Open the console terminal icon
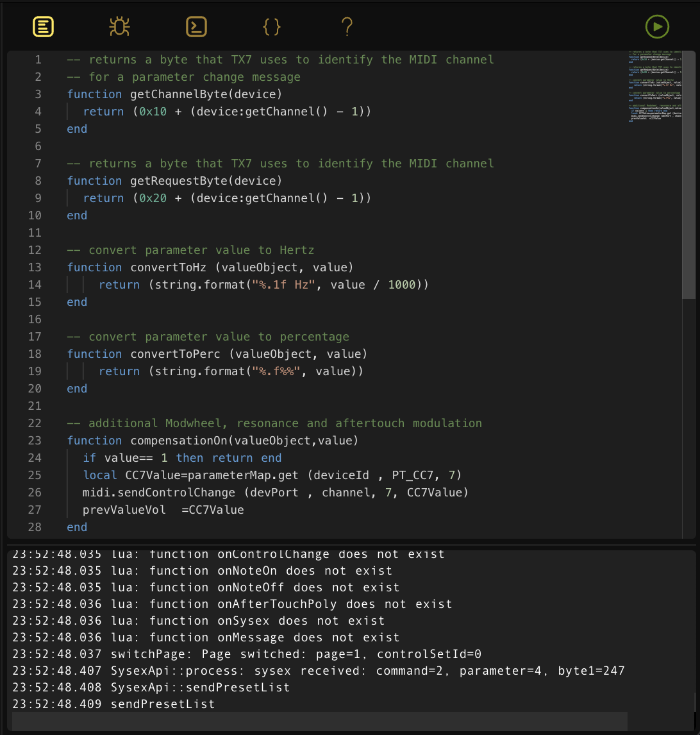 pos(196,26)
